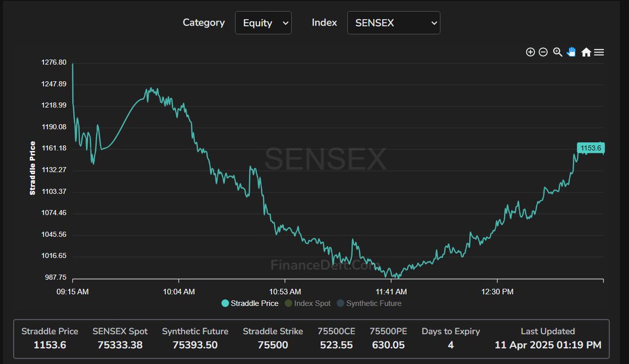The image size is (629, 364).
Task: Click the 09:15 AM axis label
Action: pos(72,292)
